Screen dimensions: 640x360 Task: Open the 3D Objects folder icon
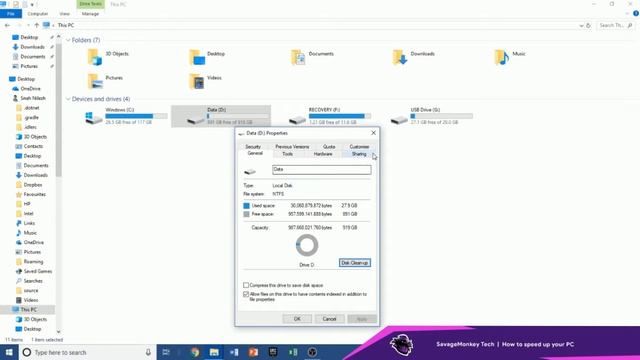click(95, 58)
